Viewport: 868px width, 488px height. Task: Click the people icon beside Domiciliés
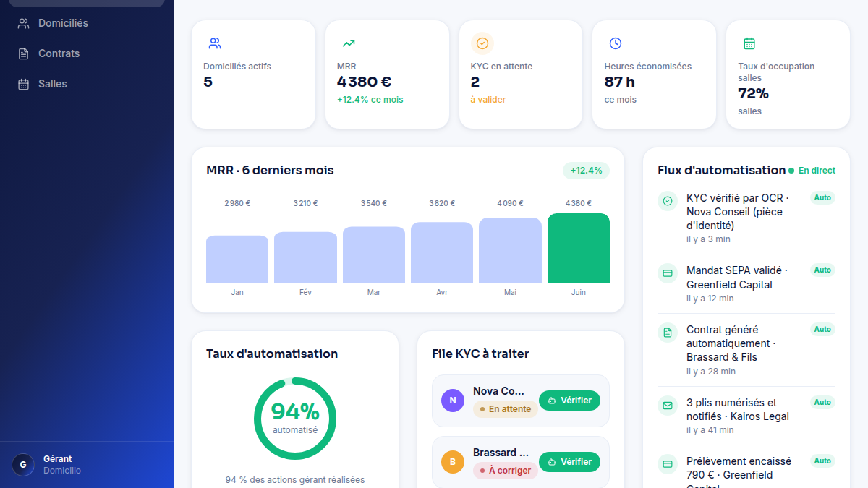tap(24, 23)
